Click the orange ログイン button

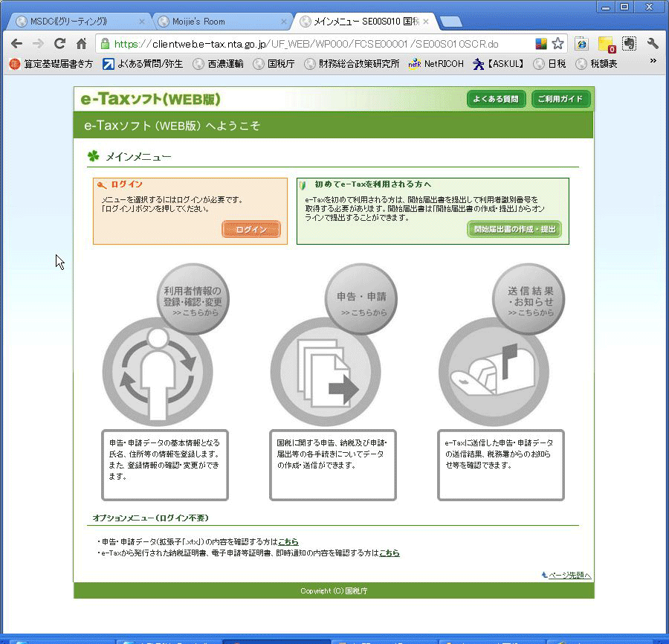(x=251, y=229)
